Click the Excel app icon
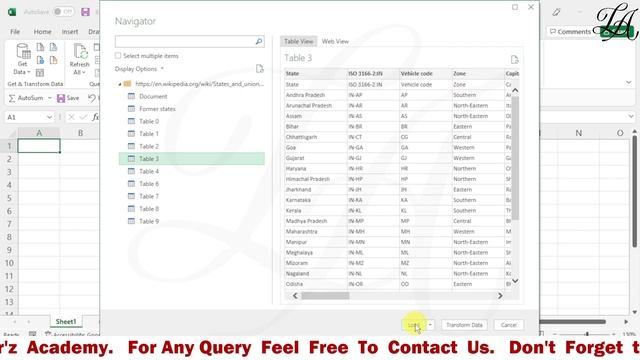Viewport: 640px width, 360px height. click(12, 12)
